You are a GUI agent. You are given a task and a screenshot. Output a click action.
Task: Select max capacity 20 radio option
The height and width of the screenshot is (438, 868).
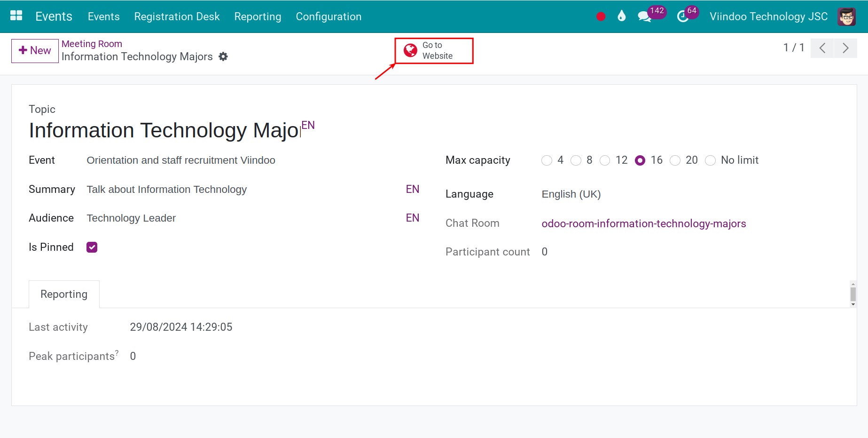[x=675, y=160]
